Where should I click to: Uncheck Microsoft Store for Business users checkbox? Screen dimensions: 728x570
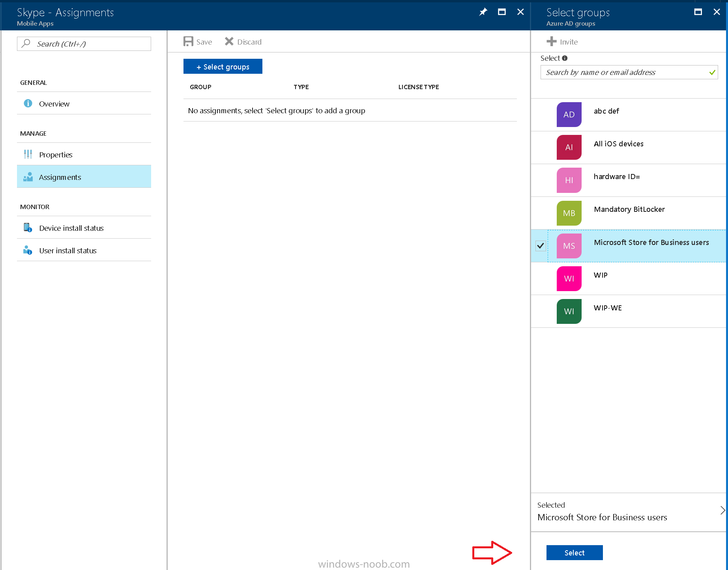pos(541,246)
